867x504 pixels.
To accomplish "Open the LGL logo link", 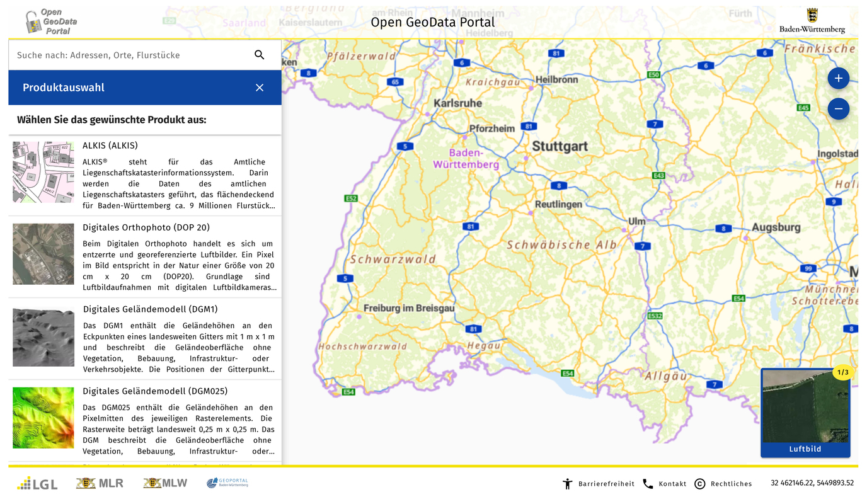I will (x=37, y=483).
